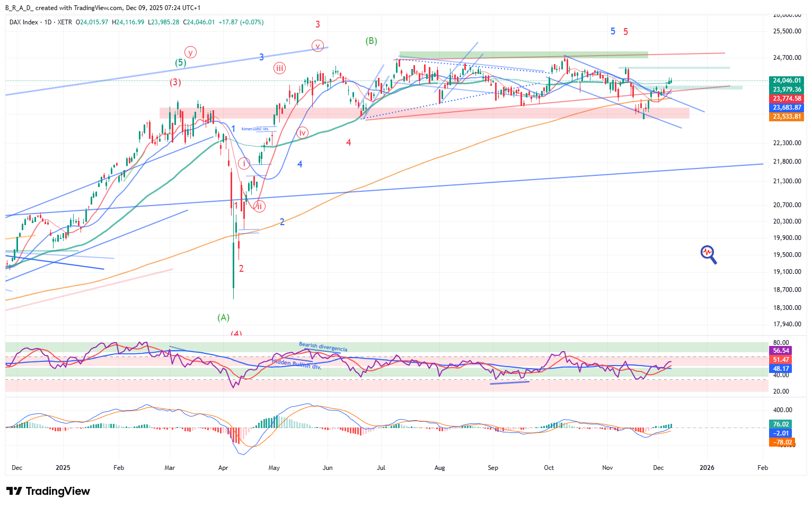Click the red 23,774.58 price label
This screenshot has height=507, width=812.
point(787,99)
